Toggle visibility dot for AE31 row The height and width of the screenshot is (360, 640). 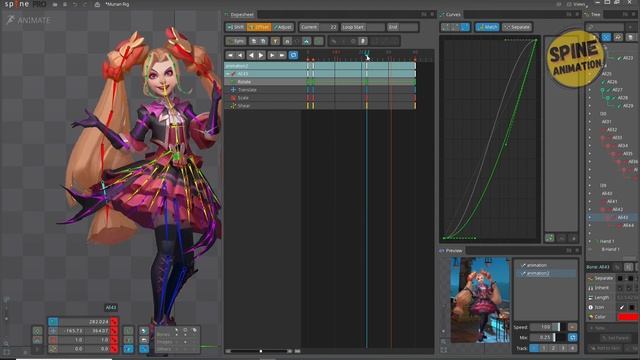[589, 122]
